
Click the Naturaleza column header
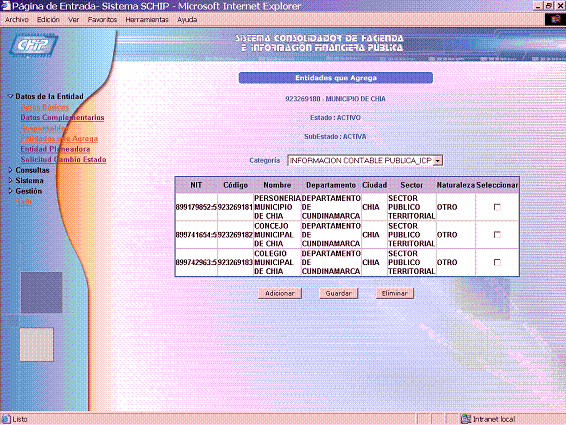pos(456,185)
